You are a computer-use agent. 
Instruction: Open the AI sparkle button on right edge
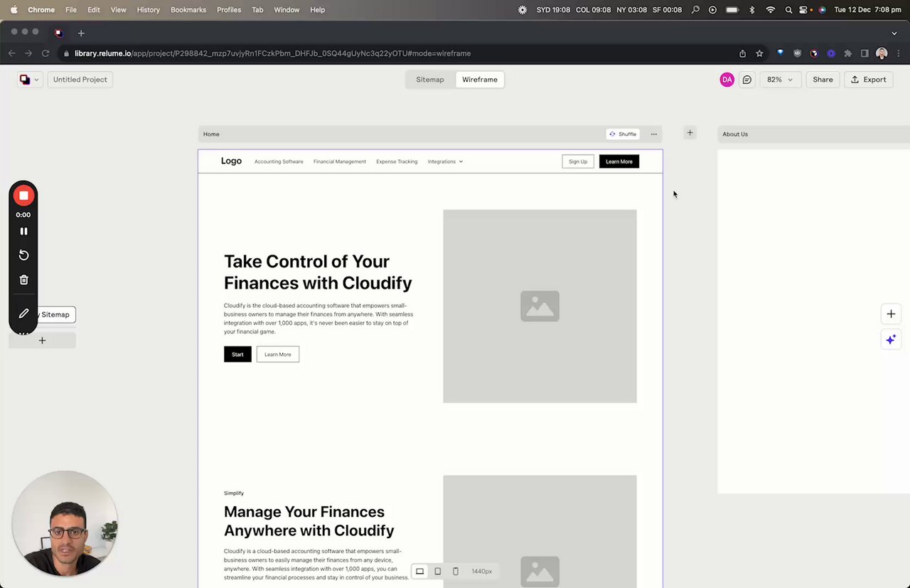click(x=891, y=340)
